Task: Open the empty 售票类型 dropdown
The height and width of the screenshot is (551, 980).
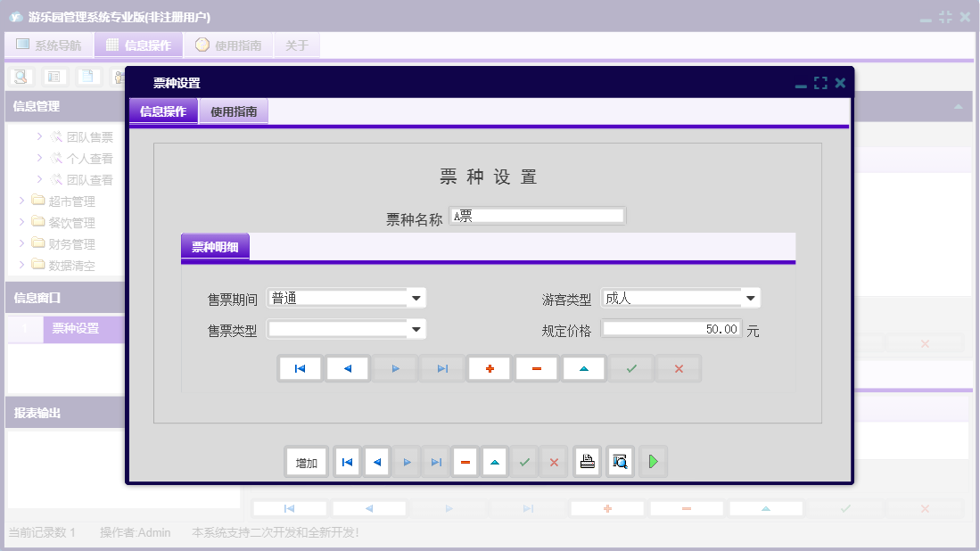Action: coord(415,329)
